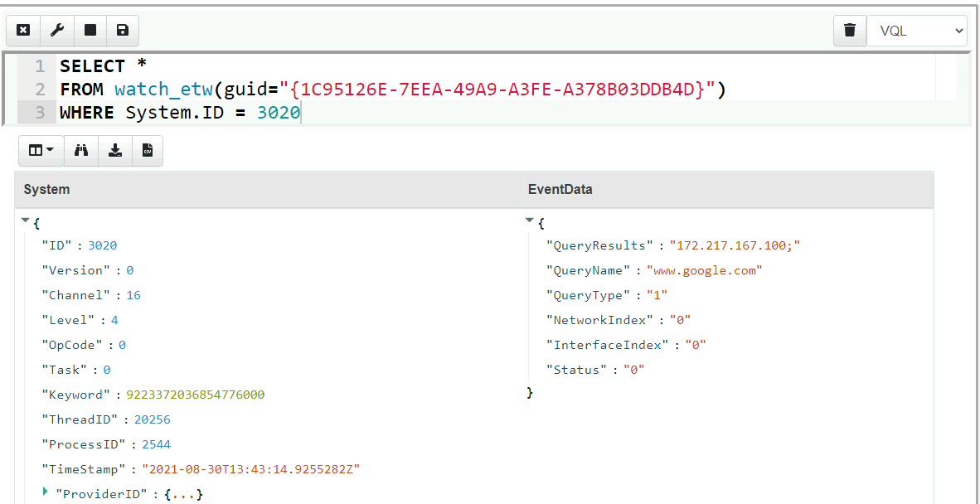Screen dimensions: 980x504
Task: Download the query results with the arrow icon
Action: click(115, 150)
